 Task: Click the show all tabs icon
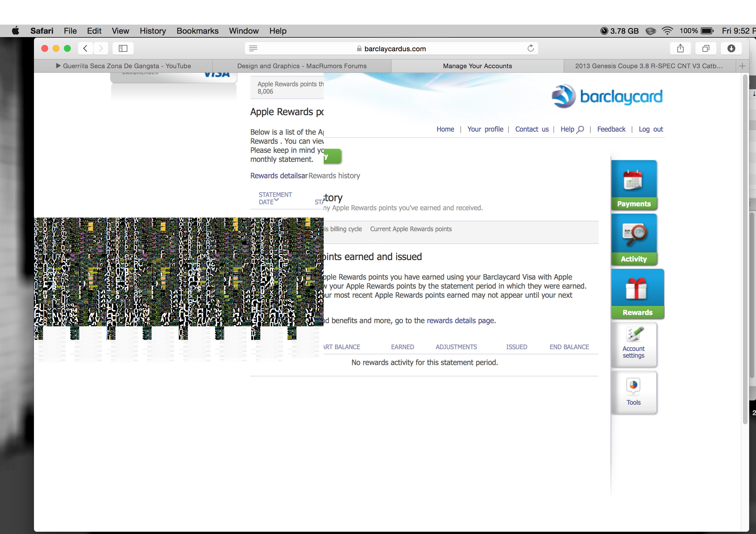(706, 48)
